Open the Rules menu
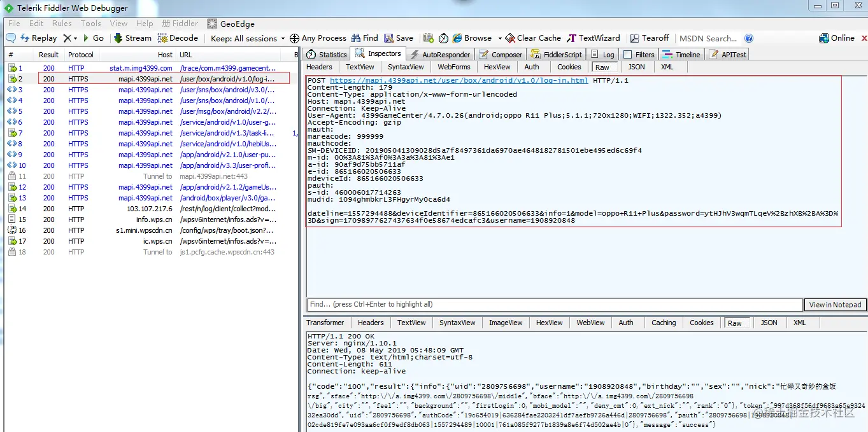The width and height of the screenshot is (868, 432). tap(62, 24)
